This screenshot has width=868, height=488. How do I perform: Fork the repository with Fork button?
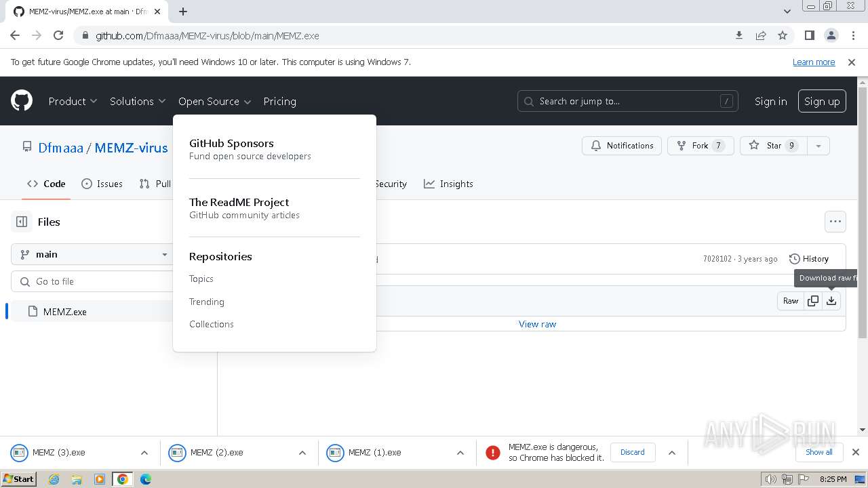[701, 146]
